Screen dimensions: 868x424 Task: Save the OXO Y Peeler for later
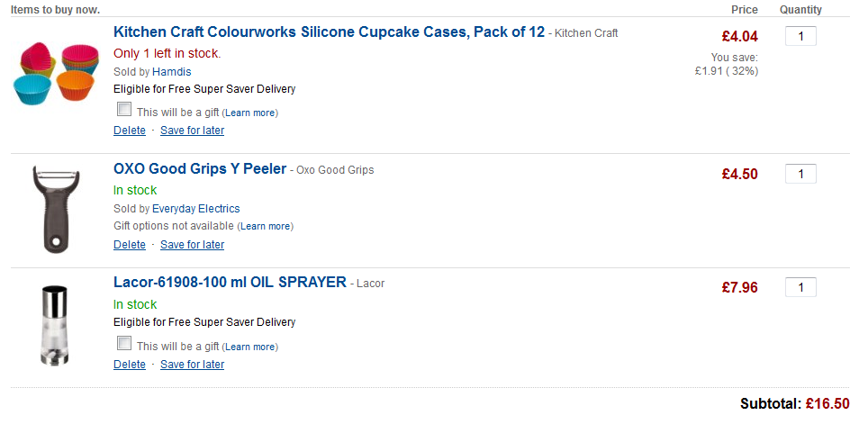192,245
